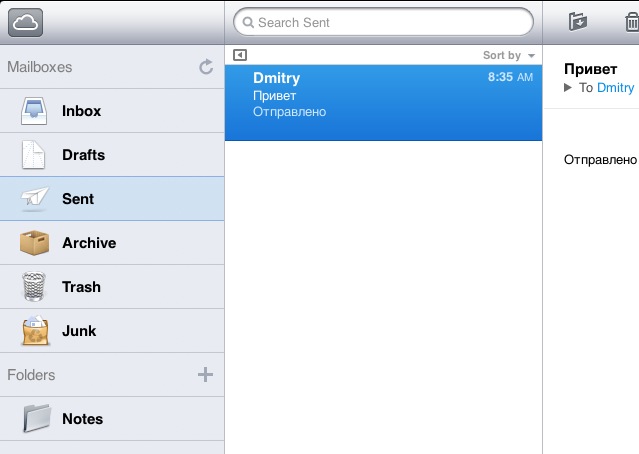Move message to folder toolbar icon
This screenshot has height=454, width=639.
[577, 21]
